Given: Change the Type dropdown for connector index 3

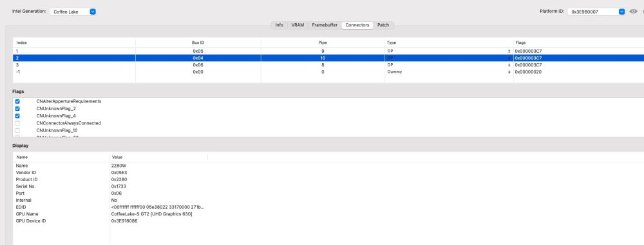Looking at the screenshot, I should tap(448, 65).
